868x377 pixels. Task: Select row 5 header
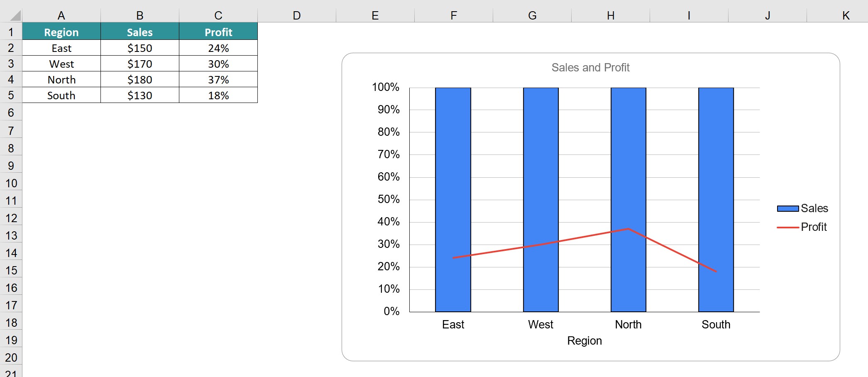[11, 95]
